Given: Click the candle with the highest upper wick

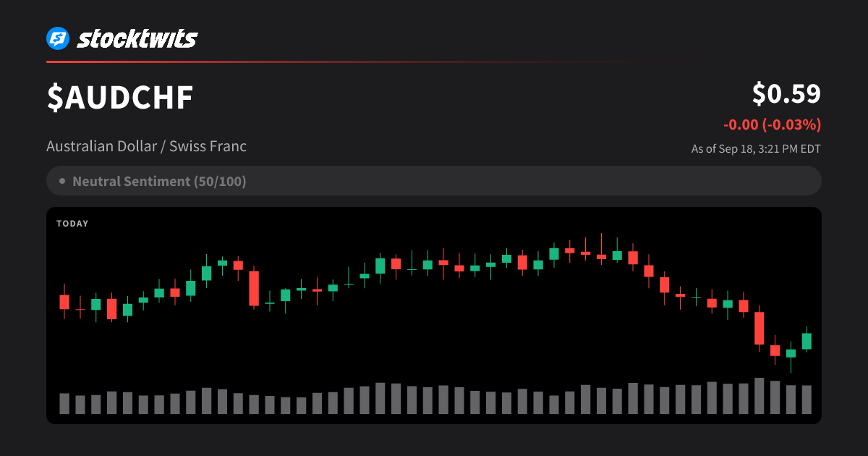Looking at the screenshot, I should (x=601, y=250).
